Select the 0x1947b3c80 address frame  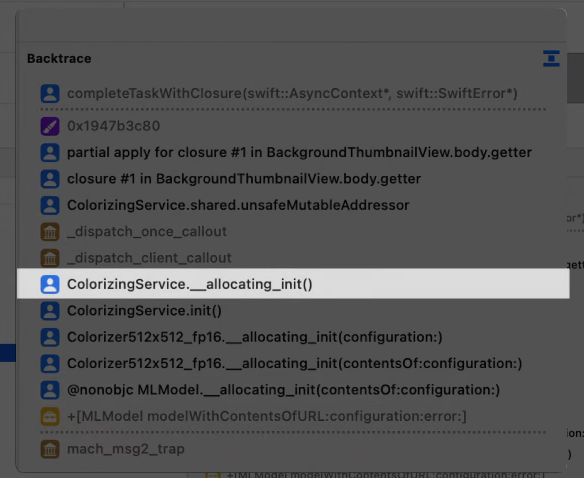(114, 126)
